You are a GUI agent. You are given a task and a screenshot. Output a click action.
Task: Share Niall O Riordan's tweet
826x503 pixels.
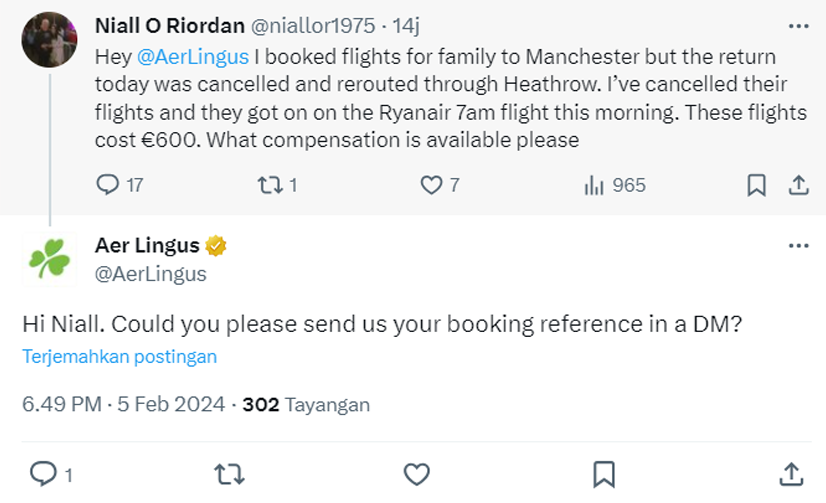click(x=799, y=185)
